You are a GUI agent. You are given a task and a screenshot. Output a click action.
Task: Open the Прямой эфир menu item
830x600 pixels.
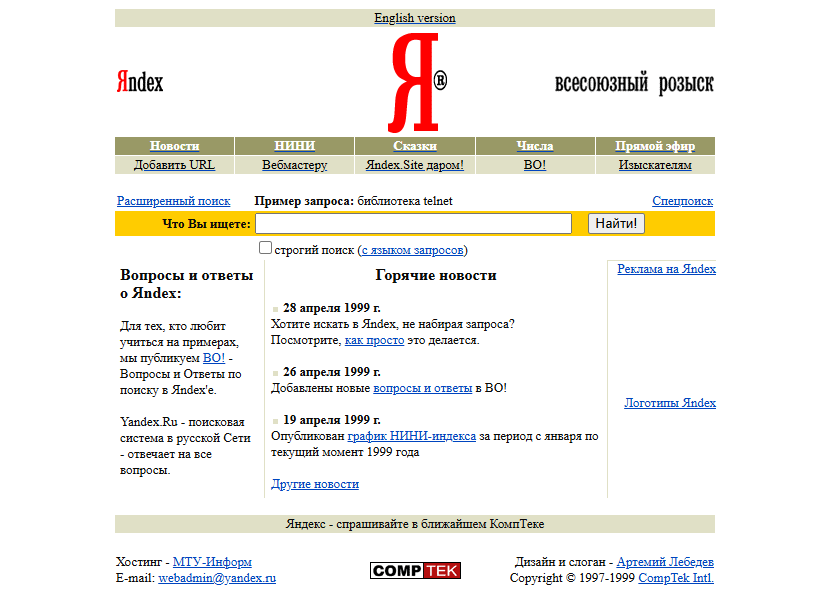point(655,146)
